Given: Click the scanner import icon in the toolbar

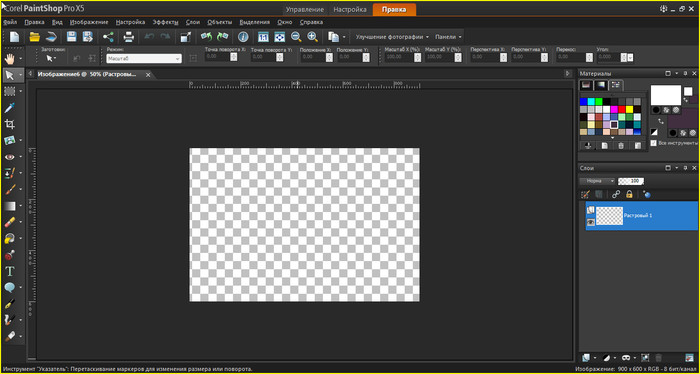Looking at the screenshot, I should click(x=50, y=37).
